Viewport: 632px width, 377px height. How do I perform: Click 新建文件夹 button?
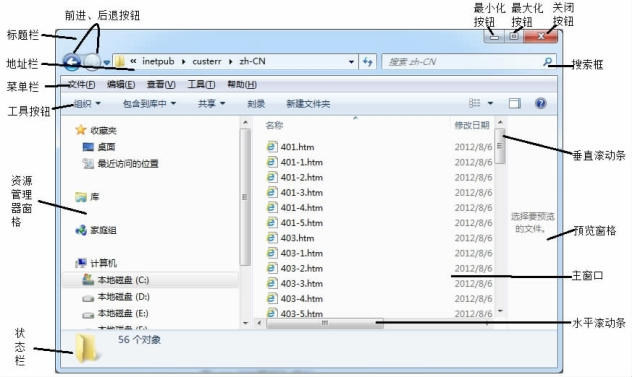click(308, 104)
